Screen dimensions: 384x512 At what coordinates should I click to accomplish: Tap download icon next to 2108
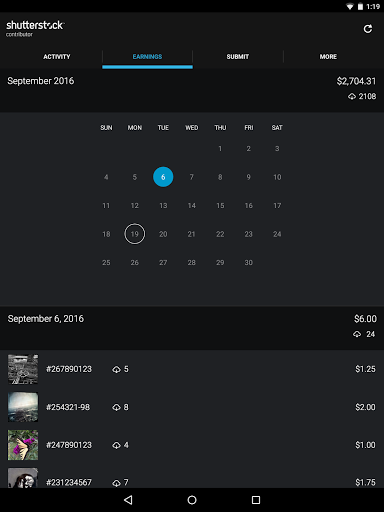[x=352, y=97]
